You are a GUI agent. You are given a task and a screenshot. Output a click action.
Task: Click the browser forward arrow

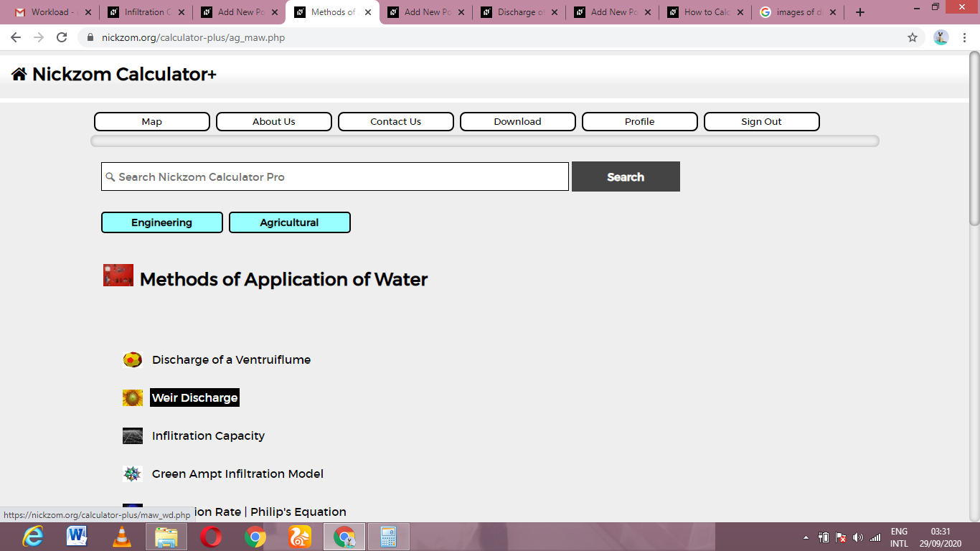click(x=39, y=37)
